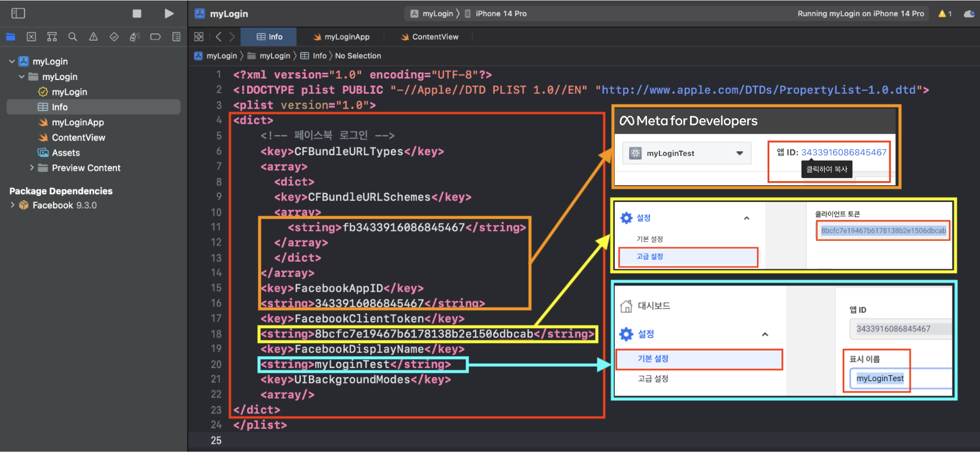Open the myLoginTest app dropdown
980x454 pixels.
point(686,154)
